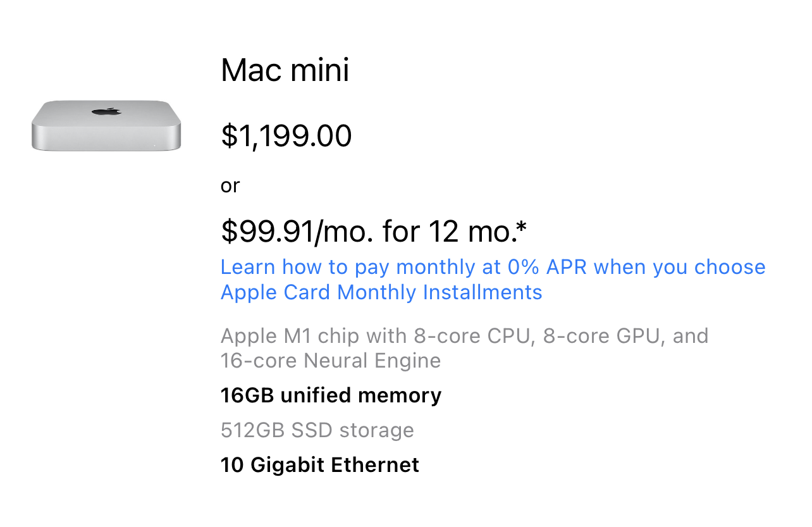The height and width of the screenshot is (527, 812).
Task: Select the "10 Gigabit Ethernet" spec
Action: point(319,465)
